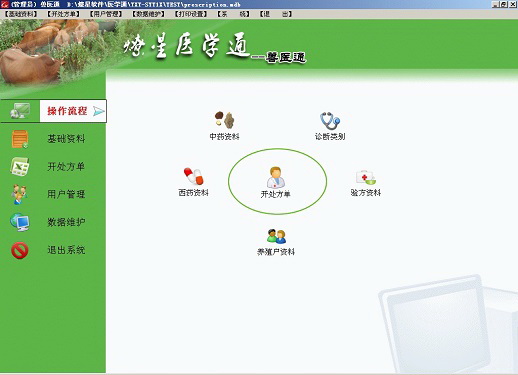Select 开处方单 label in the sidebar

(66, 166)
